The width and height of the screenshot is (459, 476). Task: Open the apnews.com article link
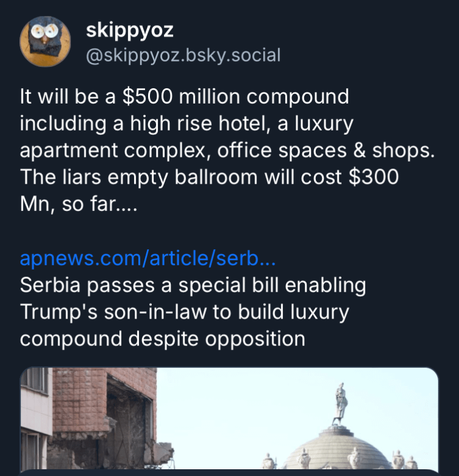(148, 259)
